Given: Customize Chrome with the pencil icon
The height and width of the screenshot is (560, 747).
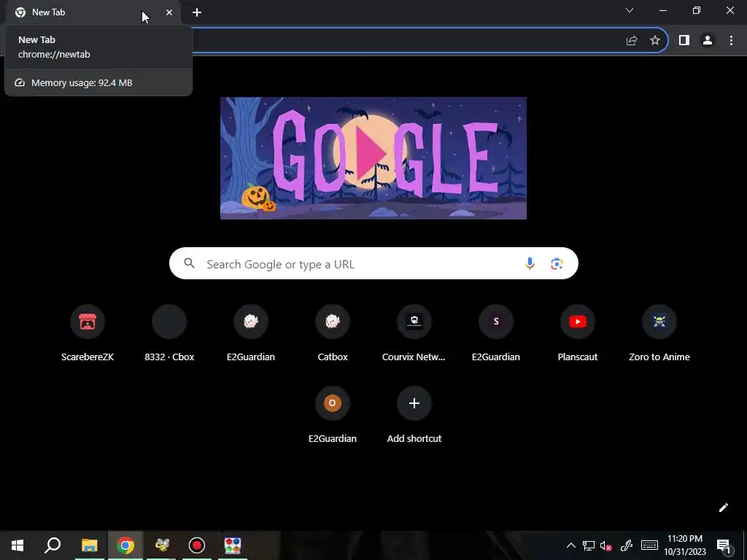Looking at the screenshot, I should (x=723, y=507).
